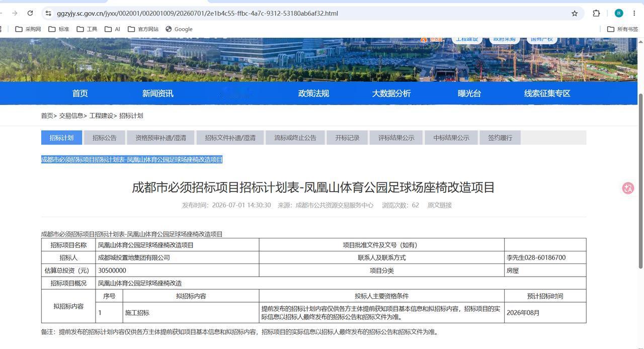The width and height of the screenshot is (644, 349).
Task: Switch to the 招标公告 tab
Action: point(105,138)
